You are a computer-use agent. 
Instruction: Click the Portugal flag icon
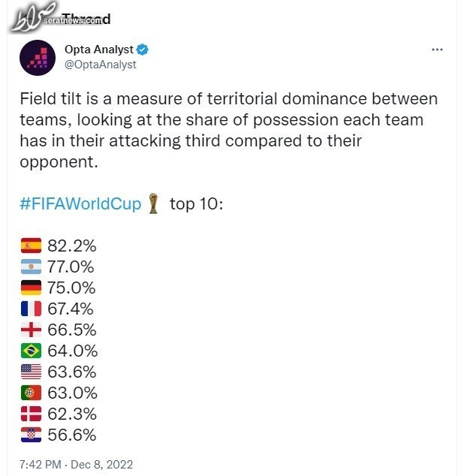31,393
